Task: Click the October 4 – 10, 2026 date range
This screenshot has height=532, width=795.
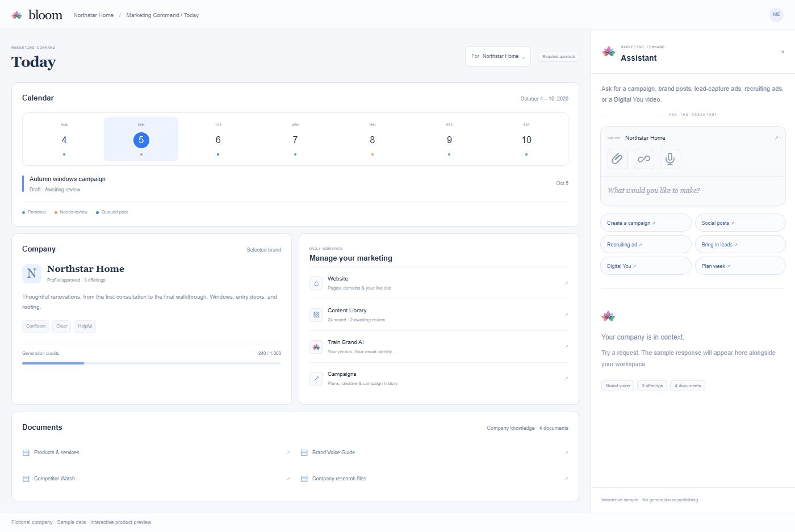Action: [x=544, y=99]
